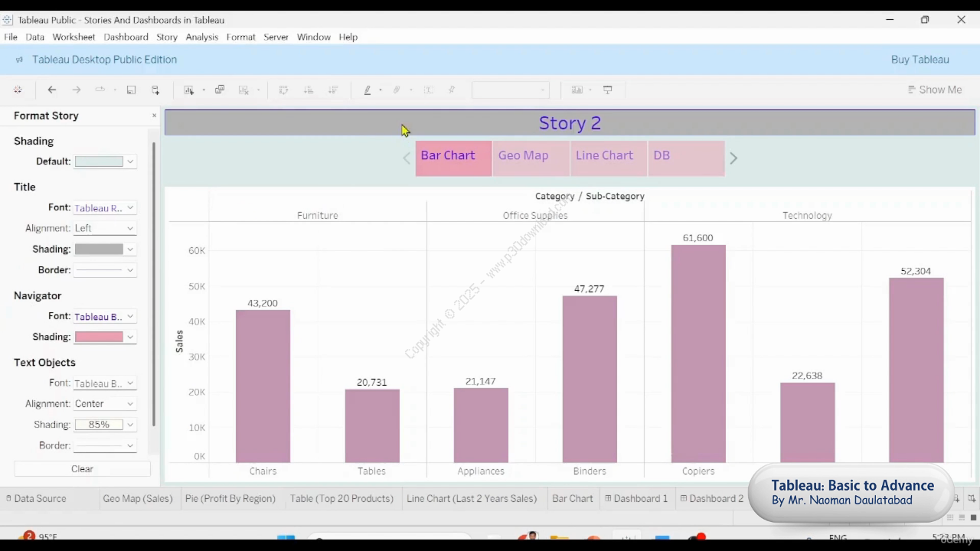980x551 pixels.
Task: Click the Copiers bar labeled 61,600
Action: click(x=698, y=354)
